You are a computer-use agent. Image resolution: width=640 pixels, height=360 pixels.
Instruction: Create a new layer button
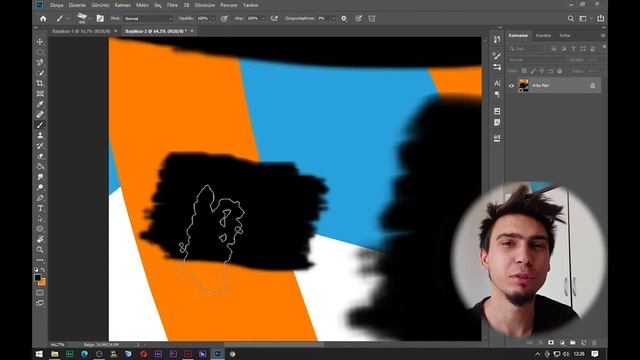584,343
